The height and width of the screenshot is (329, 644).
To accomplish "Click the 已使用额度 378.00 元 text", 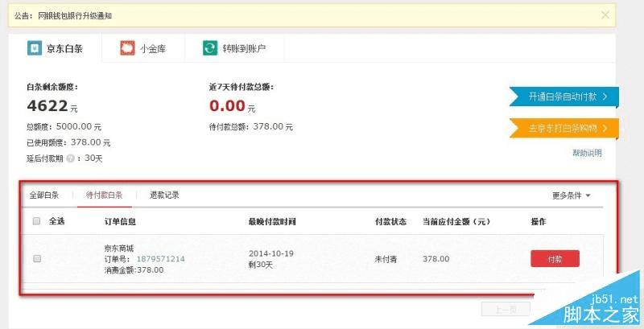I will pos(68,142).
